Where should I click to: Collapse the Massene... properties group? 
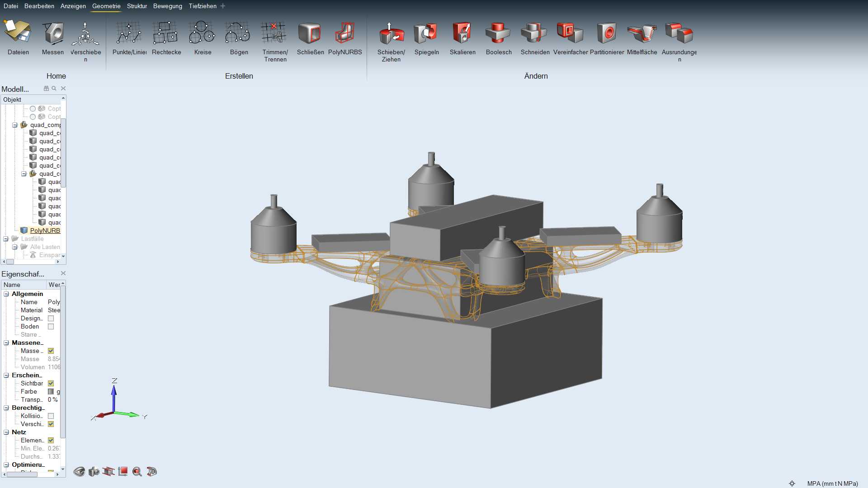coord(6,343)
